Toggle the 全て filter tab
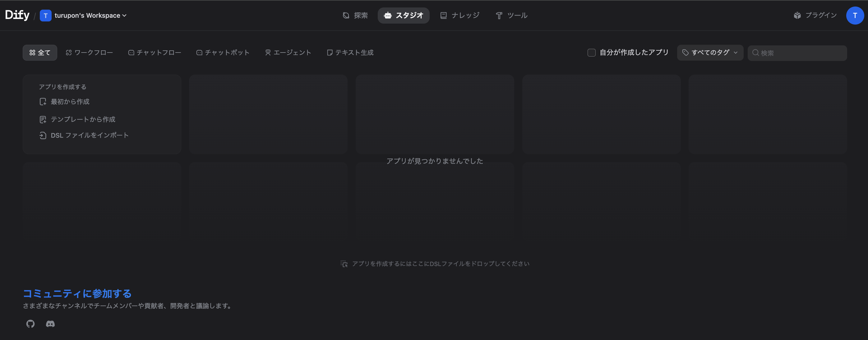868x340 pixels. pos(40,53)
